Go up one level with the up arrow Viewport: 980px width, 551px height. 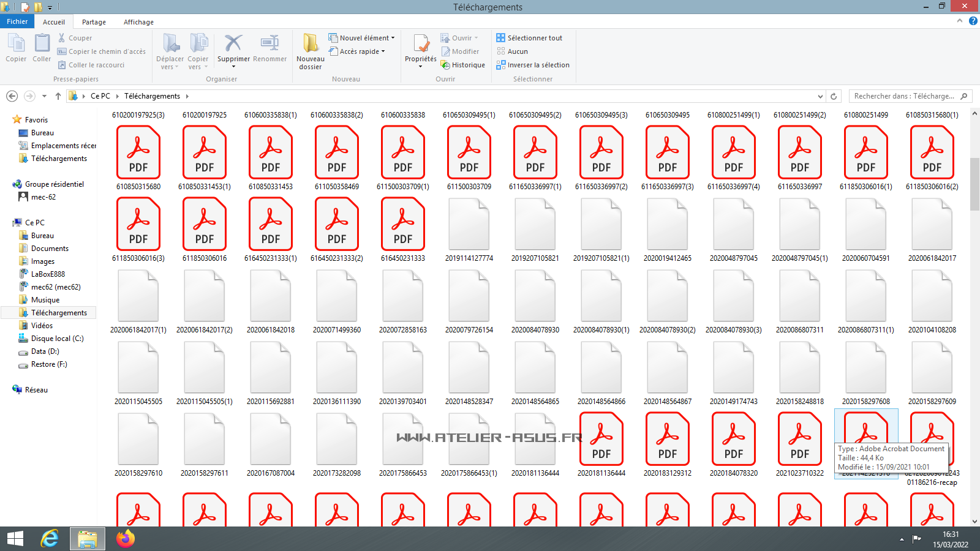click(58, 96)
